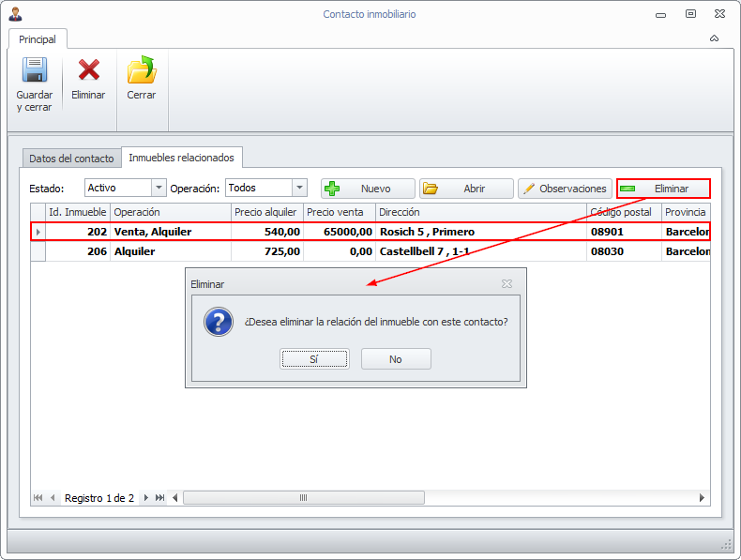The image size is (741, 560).
Task: Select the row indicator for inmueble 202
Action: [38, 232]
